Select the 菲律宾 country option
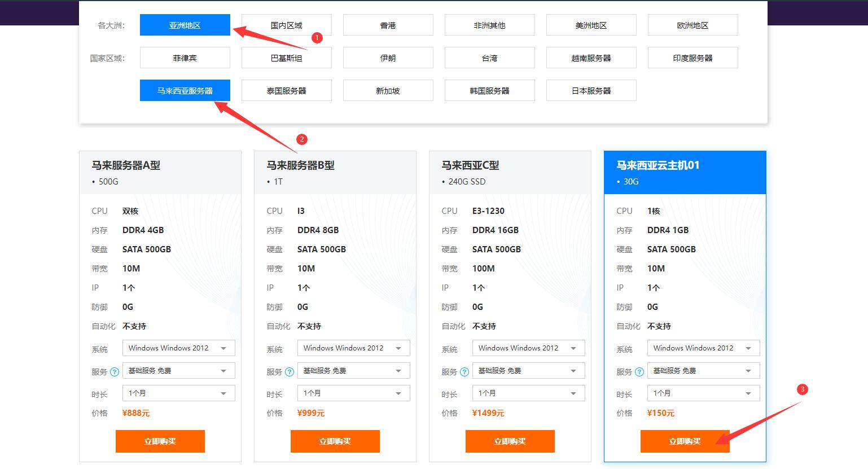The height and width of the screenshot is (469, 868). pyautogui.click(x=185, y=58)
